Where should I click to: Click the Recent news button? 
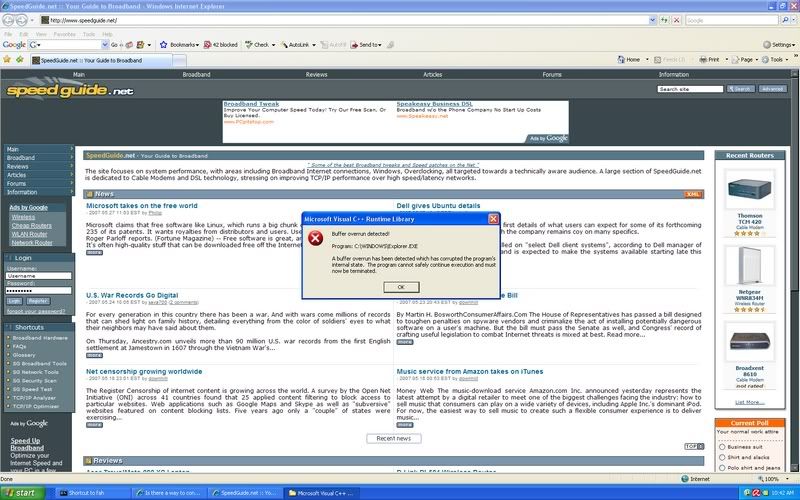pos(393,438)
